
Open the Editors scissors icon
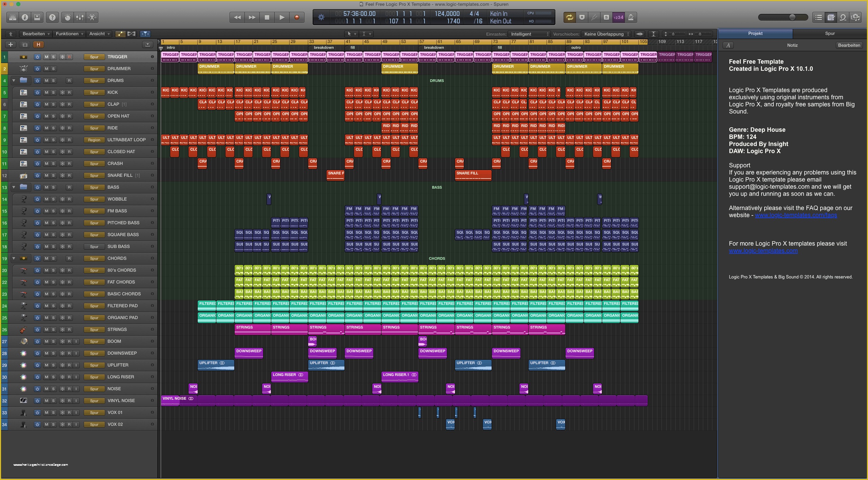92,17
